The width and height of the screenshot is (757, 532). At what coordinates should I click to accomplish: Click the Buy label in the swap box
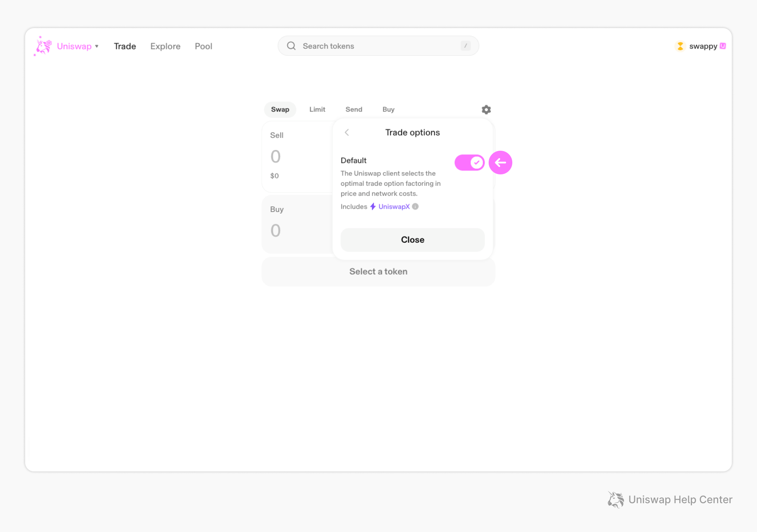point(277,209)
